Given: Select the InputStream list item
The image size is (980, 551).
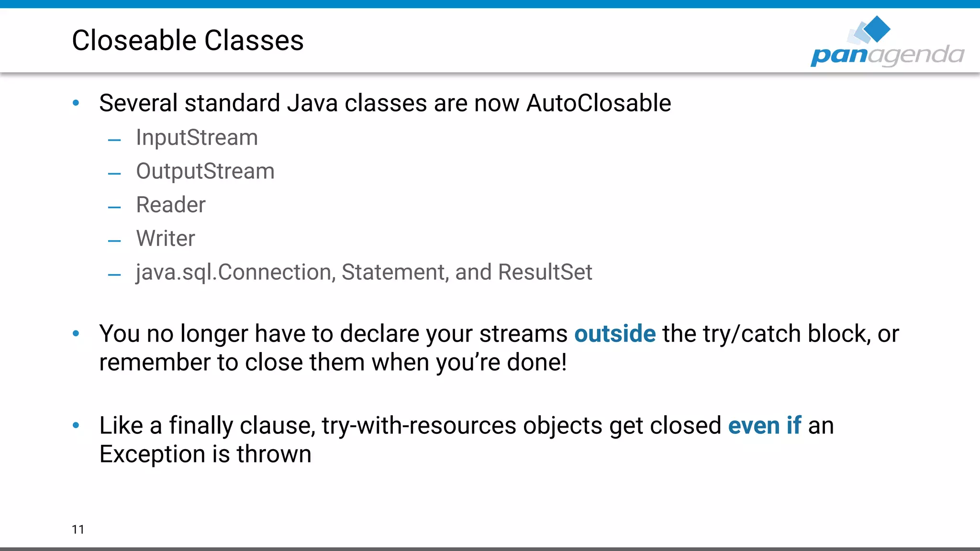Looking at the screenshot, I should [x=197, y=138].
